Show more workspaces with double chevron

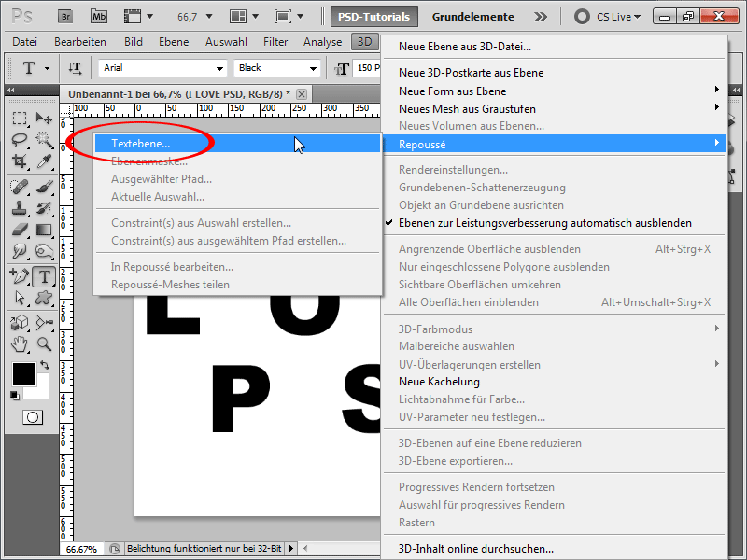541,17
